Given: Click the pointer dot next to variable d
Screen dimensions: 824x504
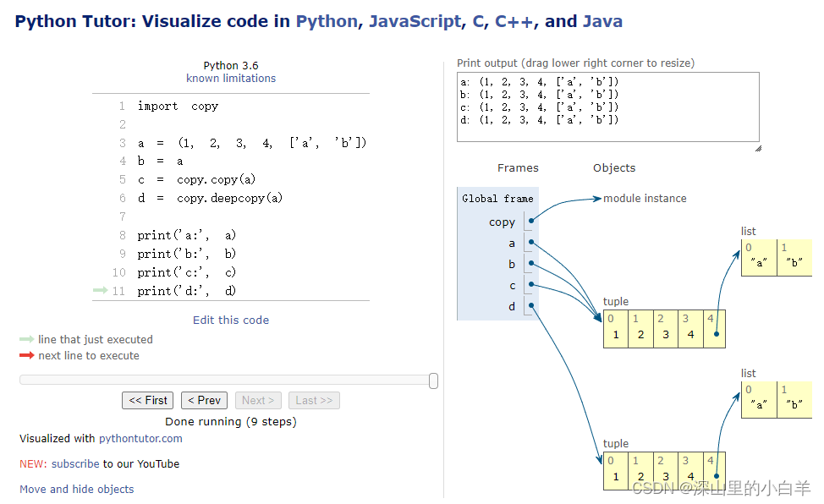Looking at the screenshot, I should pos(531,305).
